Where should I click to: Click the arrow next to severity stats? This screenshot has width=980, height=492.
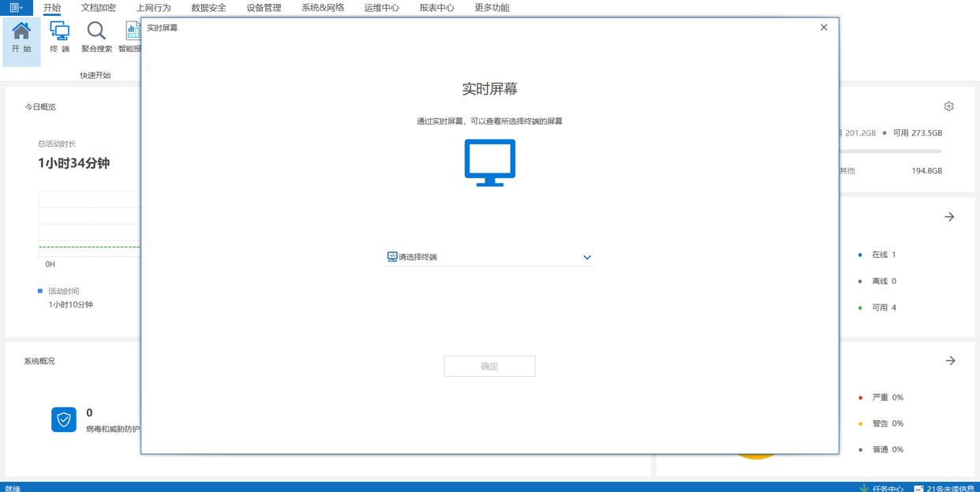[950, 360]
